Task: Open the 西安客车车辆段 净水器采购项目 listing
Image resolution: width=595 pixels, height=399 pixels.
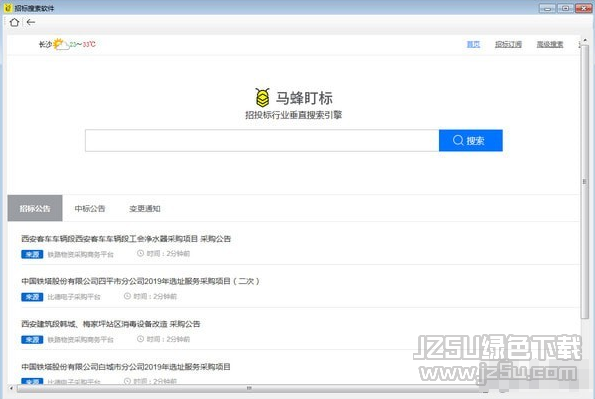Action: pos(126,239)
